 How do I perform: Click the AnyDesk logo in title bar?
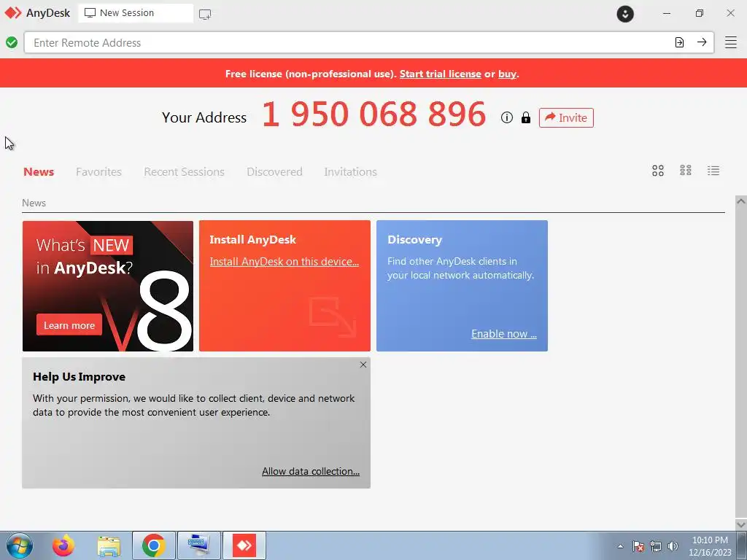click(13, 13)
